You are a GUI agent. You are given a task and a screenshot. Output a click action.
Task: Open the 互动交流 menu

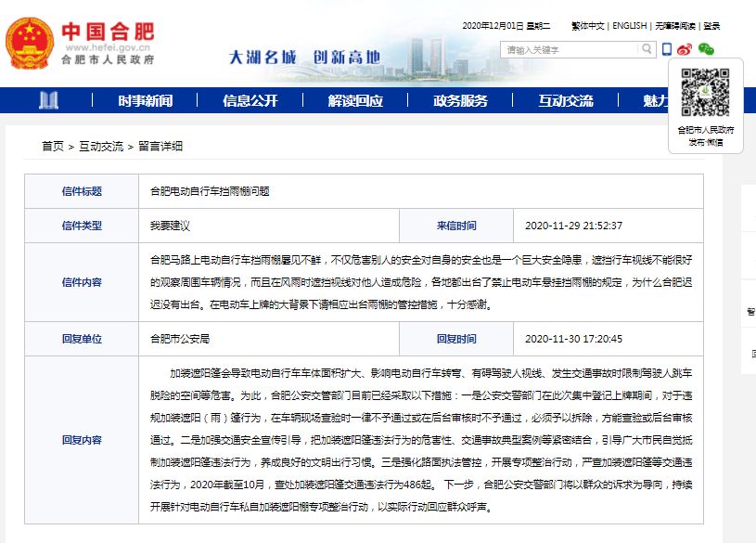point(566,100)
